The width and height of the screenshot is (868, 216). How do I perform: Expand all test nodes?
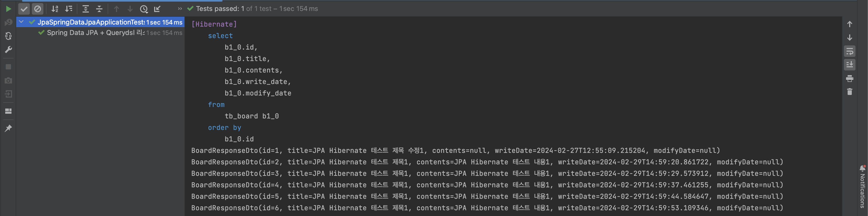point(86,9)
